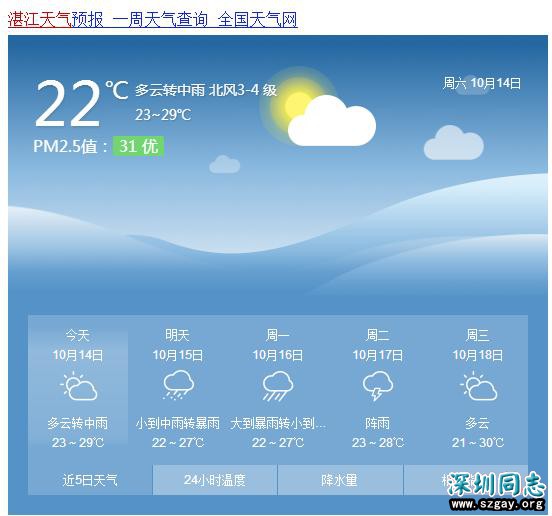Open the 湛江天气 link
Viewport: 552px width, 516px height.
point(40,19)
